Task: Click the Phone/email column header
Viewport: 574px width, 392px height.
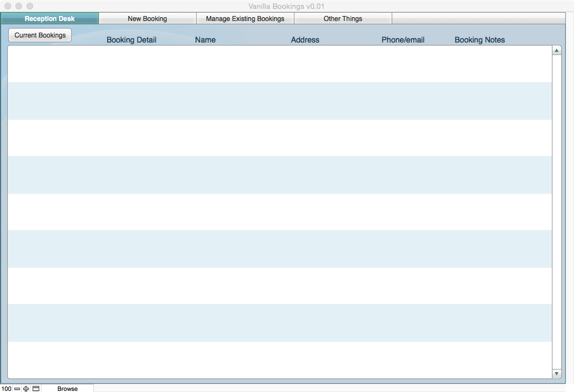Action: (x=403, y=40)
